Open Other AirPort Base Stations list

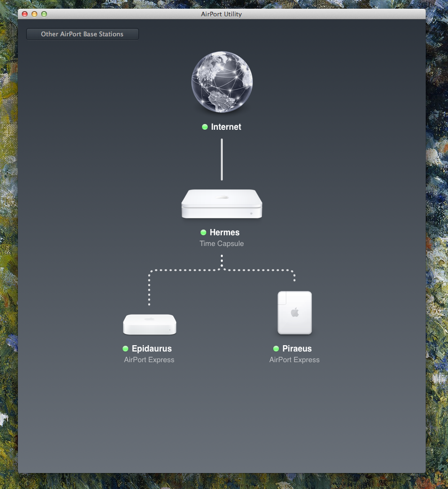82,34
